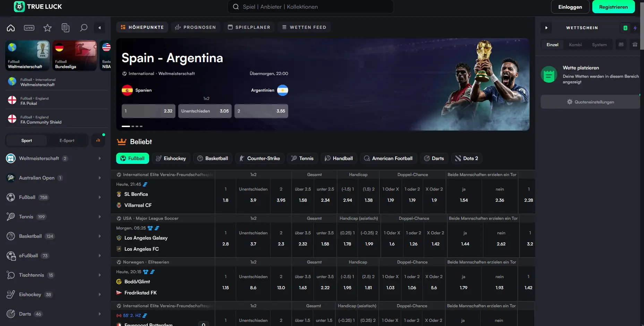Screen dimensions: 644x326
Task: Select Basketball popular filter chip
Action: (213, 158)
